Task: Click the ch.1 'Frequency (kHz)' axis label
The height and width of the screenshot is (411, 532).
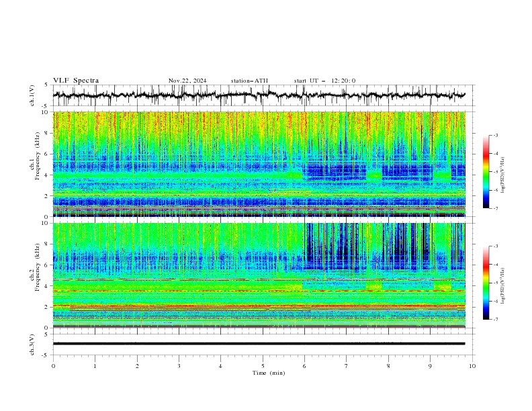Action: (38, 155)
